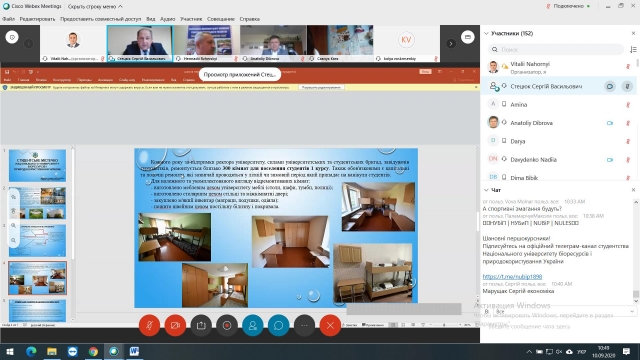Click the chat message input field
The height and width of the screenshot is (360, 640).
558,327
